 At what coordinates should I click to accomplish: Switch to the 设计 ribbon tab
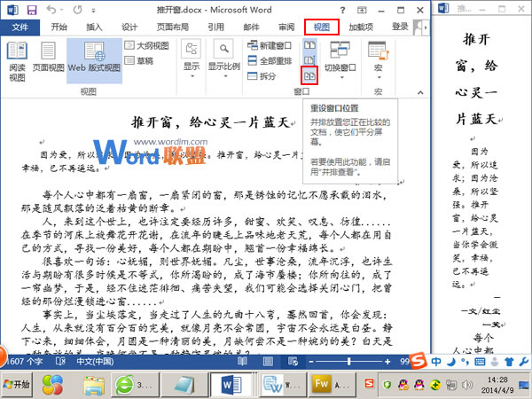[x=129, y=27]
